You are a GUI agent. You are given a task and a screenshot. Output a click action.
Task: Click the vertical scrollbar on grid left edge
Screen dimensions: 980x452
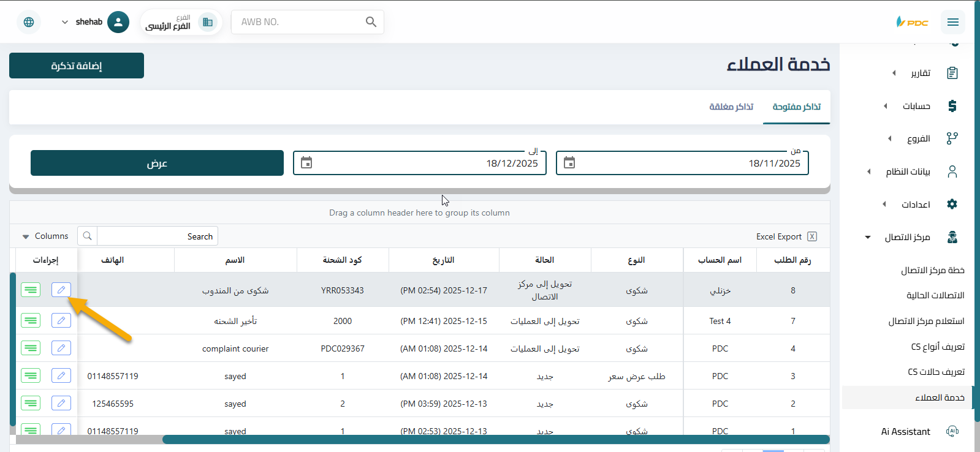(13, 349)
